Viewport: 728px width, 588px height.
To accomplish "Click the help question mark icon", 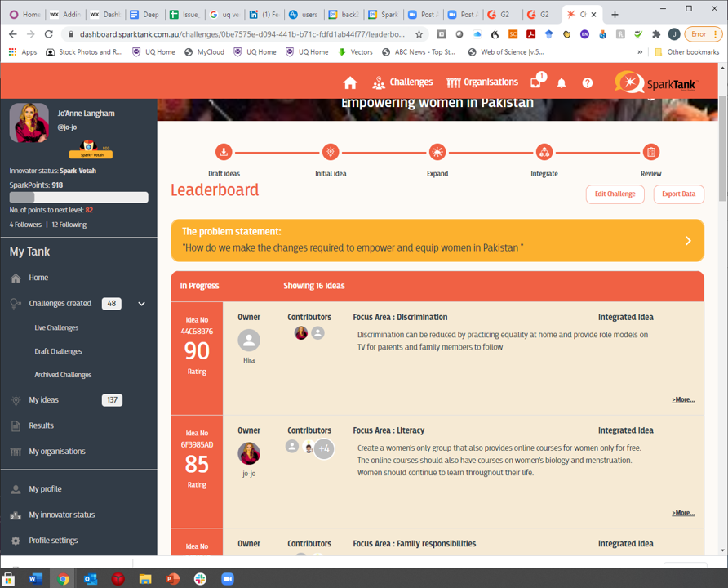I will point(587,82).
